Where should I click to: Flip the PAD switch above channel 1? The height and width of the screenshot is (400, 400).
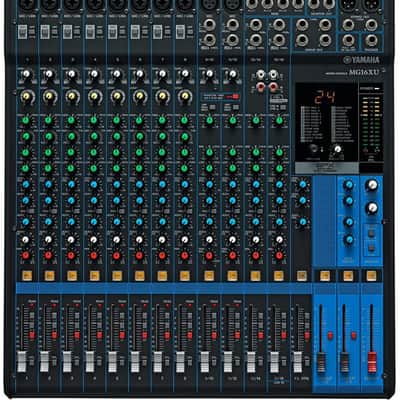coord(22,32)
